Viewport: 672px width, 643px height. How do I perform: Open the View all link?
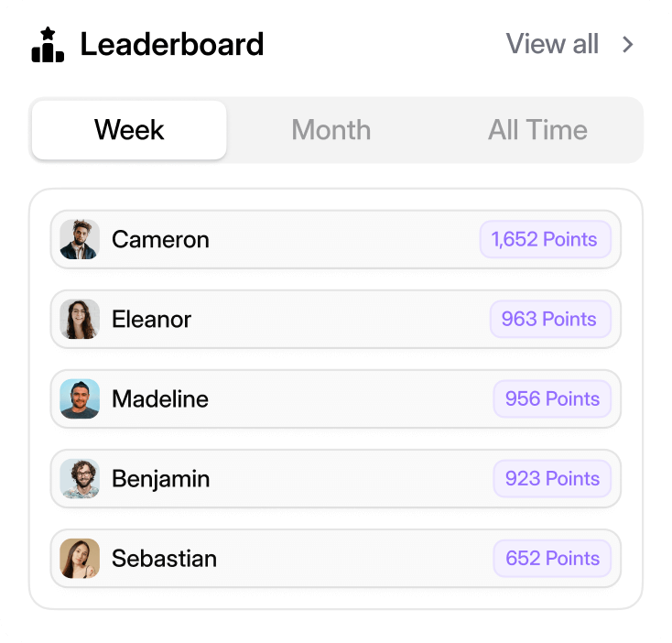click(x=552, y=44)
